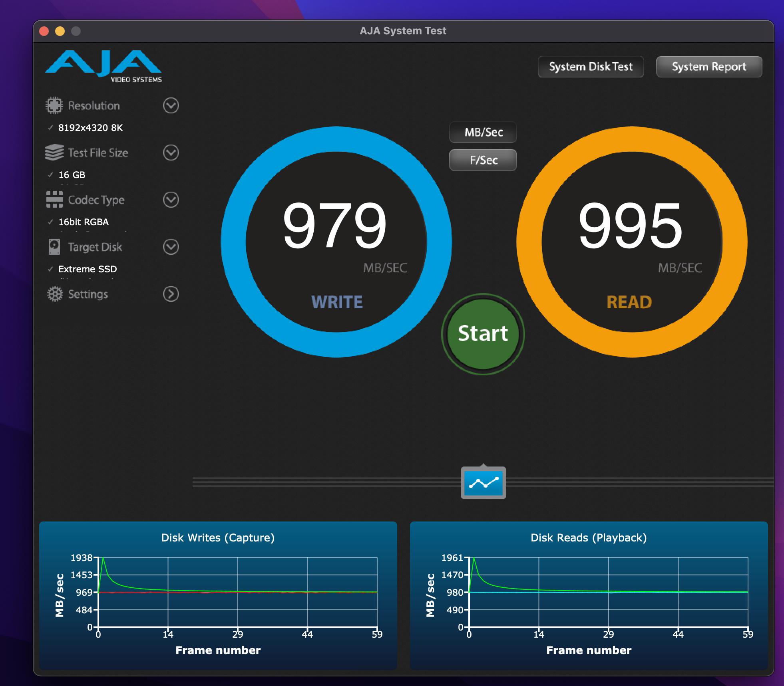Toggle the graph panel chart icon
Screen dimensions: 784x686
[x=483, y=483]
